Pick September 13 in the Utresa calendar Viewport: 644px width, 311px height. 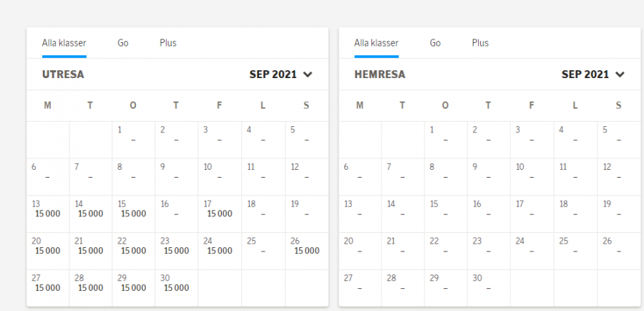coord(48,214)
